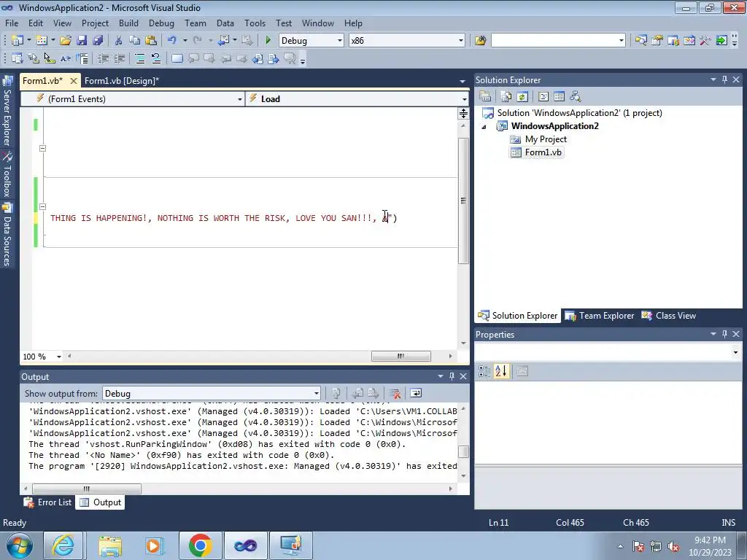Switch to the Team Explorer tab
This screenshot has height=560, width=747.
pos(600,316)
